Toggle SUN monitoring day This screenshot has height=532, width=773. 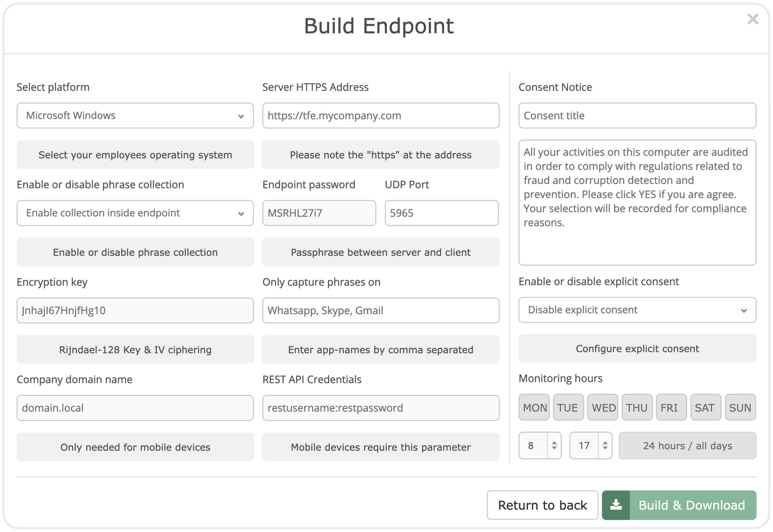740,407
